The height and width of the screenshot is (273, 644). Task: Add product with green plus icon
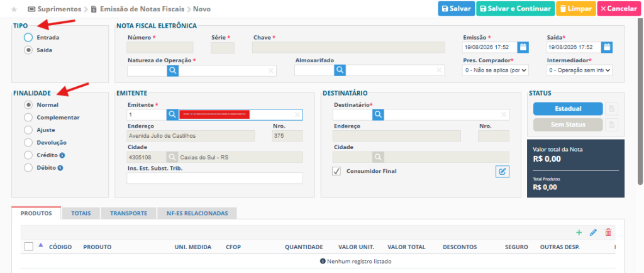coord(579,233)
